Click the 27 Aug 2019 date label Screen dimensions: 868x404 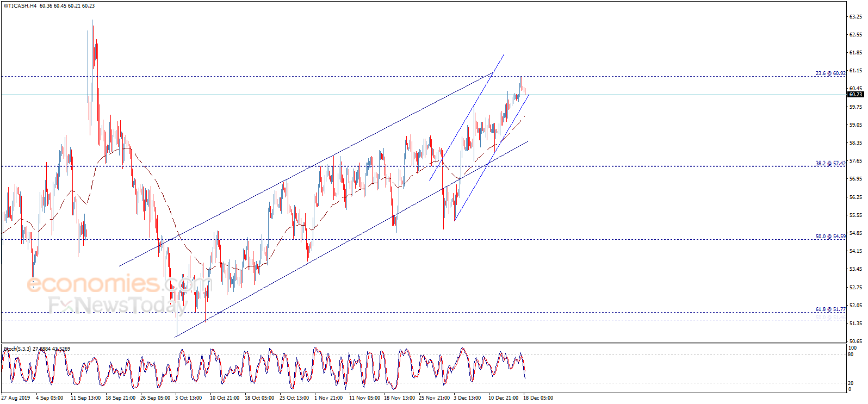tap(16, 398)
